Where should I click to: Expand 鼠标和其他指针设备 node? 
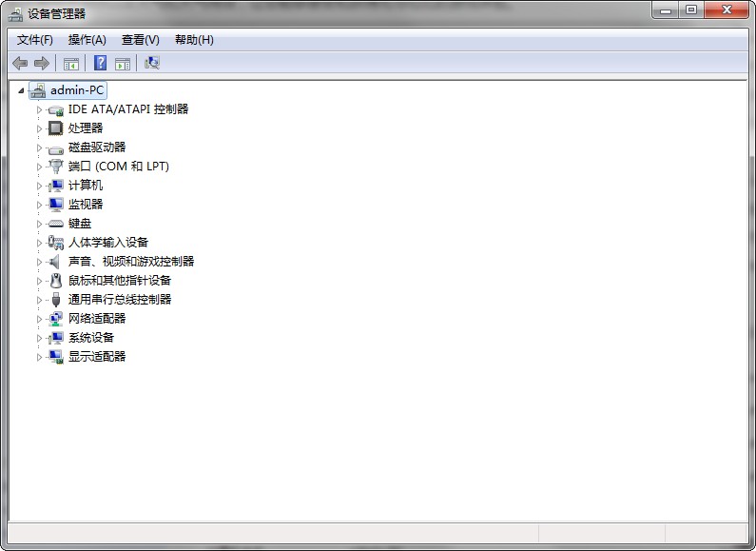[40, 281]
